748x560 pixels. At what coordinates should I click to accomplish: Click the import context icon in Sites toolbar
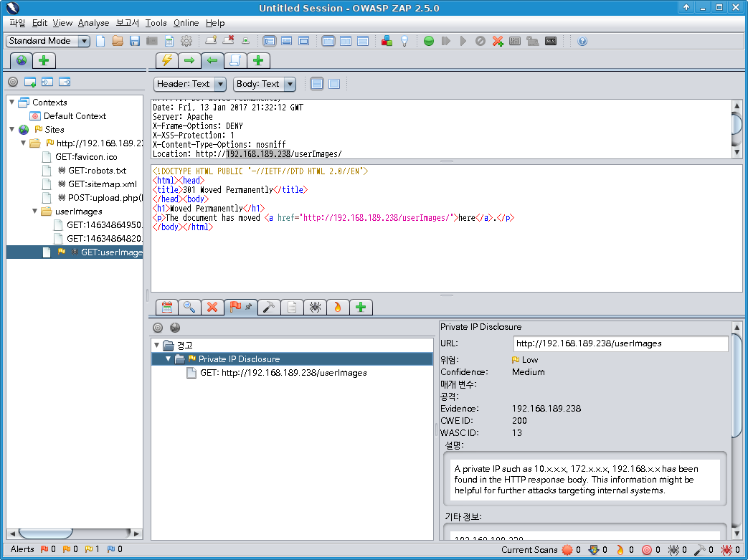pyautogui.click(x=47, y=82)
